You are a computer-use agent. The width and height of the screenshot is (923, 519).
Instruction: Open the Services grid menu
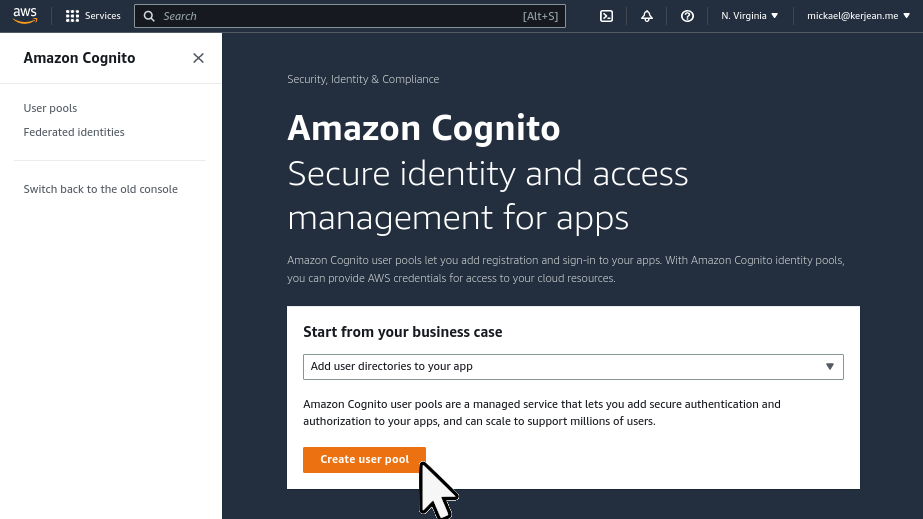pos(93,16)
